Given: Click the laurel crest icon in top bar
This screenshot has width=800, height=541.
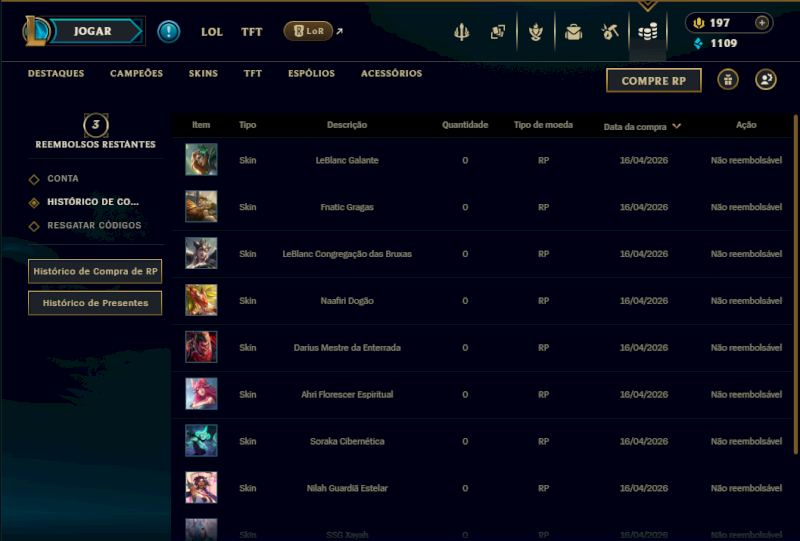Looking at the screenshot, I should 536,32.
